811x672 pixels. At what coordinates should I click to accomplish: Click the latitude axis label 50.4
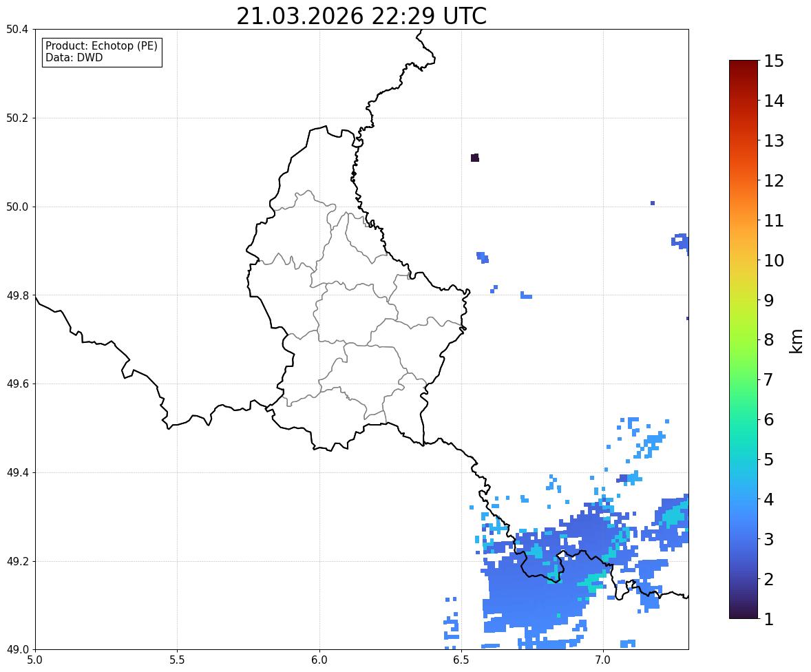point(17,30)
